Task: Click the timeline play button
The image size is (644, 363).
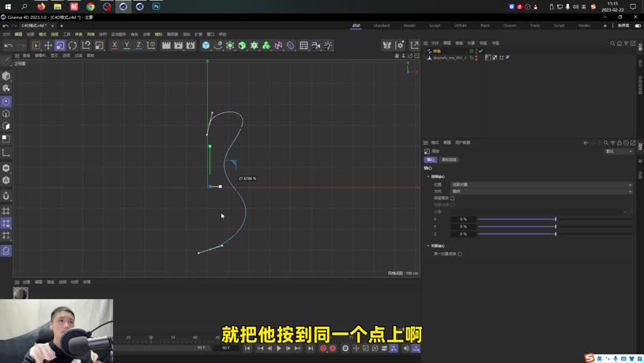Action: pyautogui.click(x=279, y=348)
